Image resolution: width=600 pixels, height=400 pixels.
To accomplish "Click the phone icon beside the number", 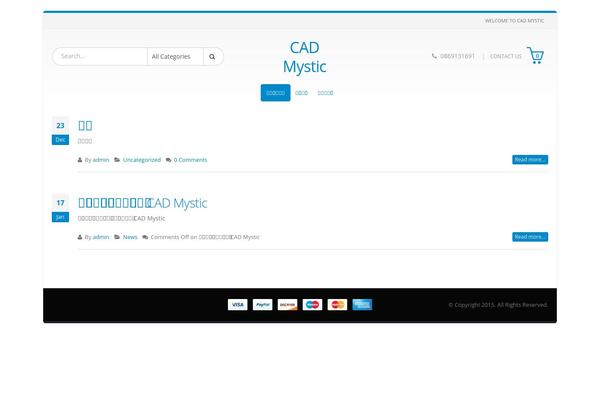I will [x=434, y=56].
